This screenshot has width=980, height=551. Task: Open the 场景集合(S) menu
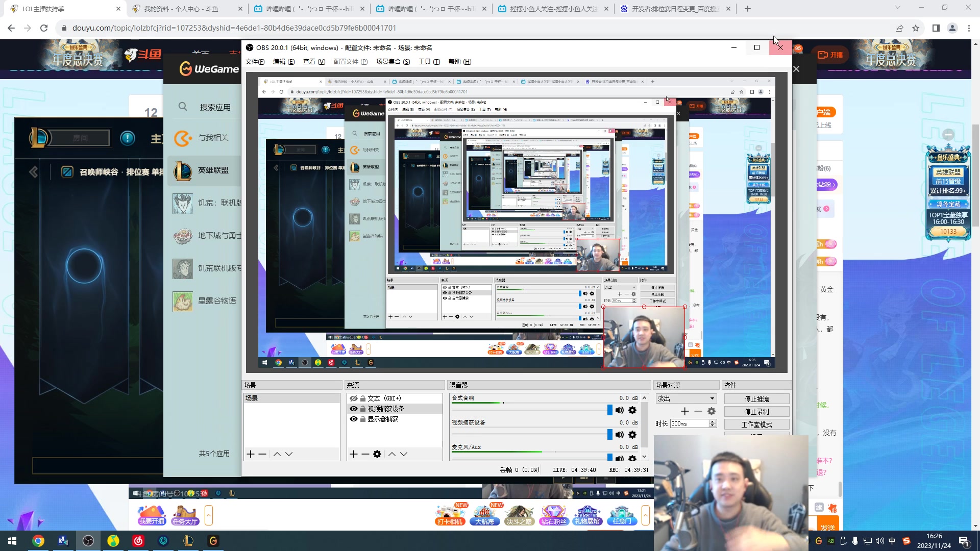[x=393, y=62]
